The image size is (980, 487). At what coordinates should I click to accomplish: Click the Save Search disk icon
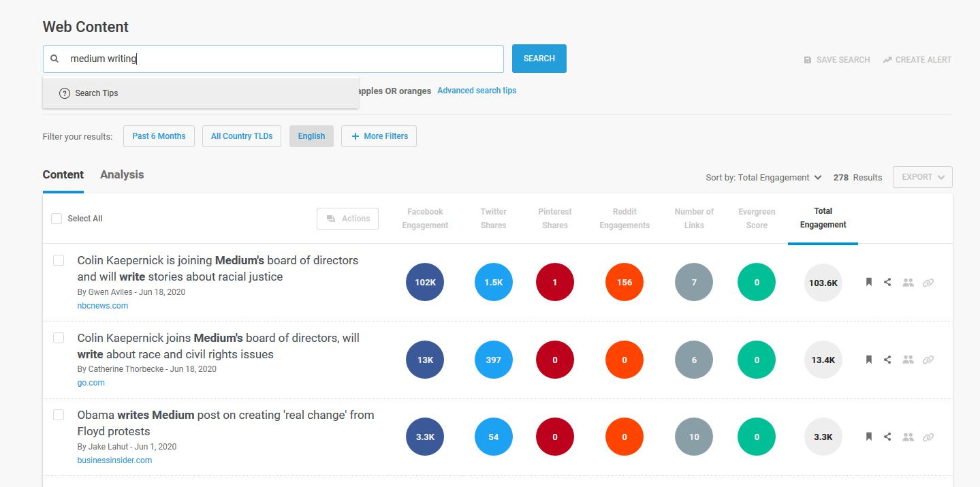pos(808,60)
